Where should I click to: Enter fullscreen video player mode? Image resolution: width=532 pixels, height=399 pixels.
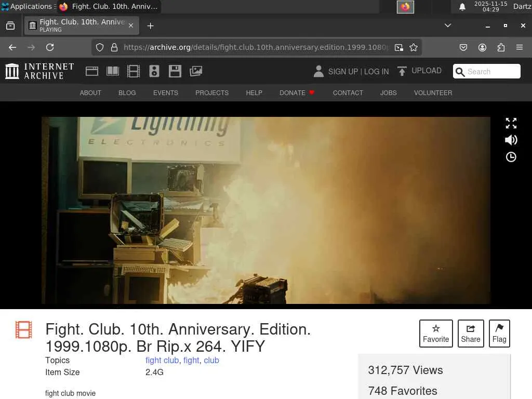pyautogui.click(x=511, y=123)
